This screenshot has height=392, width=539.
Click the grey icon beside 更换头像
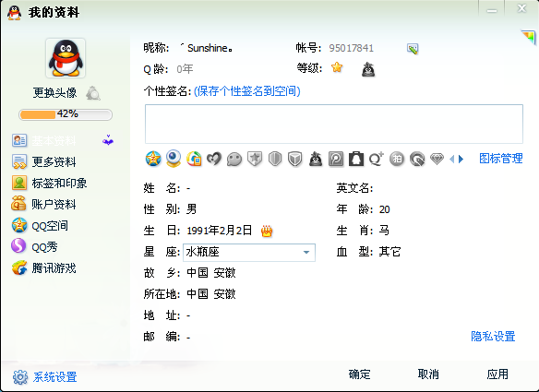[93, 93]
